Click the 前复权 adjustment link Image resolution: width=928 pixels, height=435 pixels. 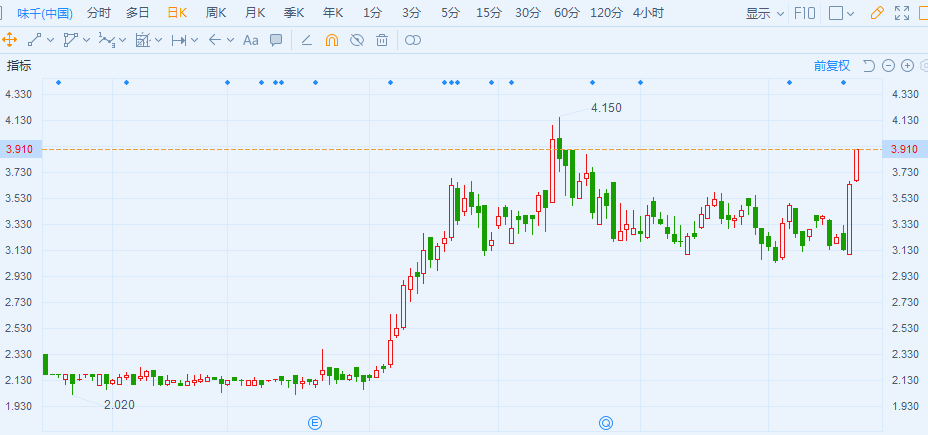point(832,66)
